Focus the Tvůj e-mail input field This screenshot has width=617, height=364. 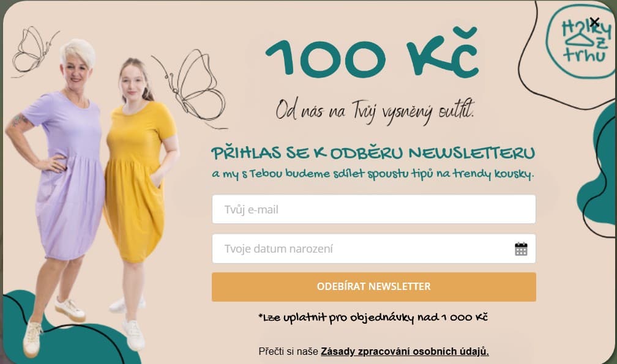[x=374, y=209]
